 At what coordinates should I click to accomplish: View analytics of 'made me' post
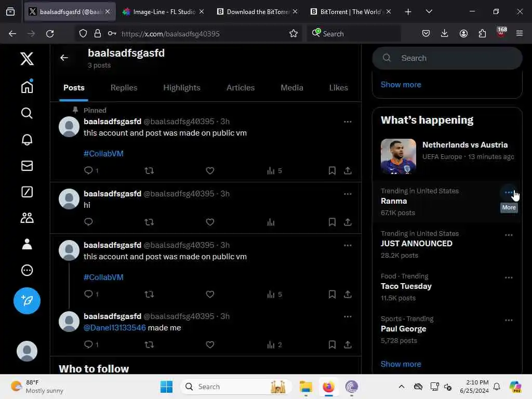point(274,345)
